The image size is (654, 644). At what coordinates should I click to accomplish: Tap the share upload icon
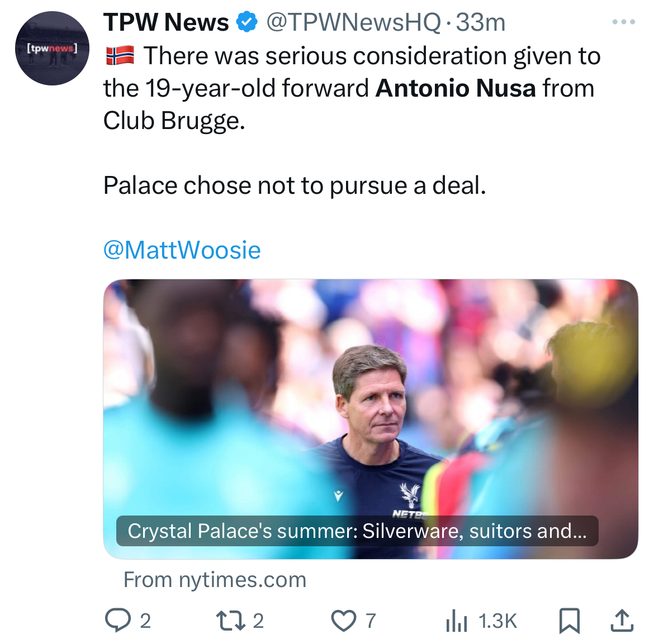coord(621,621)
